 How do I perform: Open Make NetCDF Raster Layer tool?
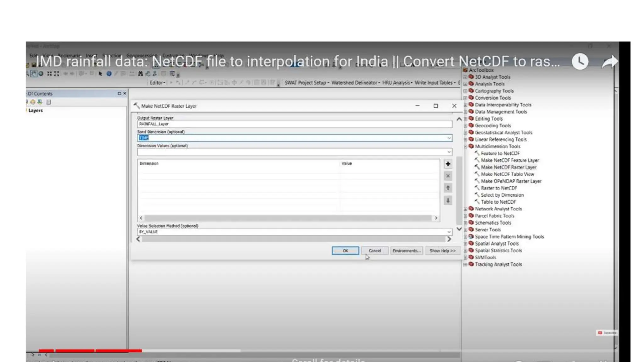(508, 167)
